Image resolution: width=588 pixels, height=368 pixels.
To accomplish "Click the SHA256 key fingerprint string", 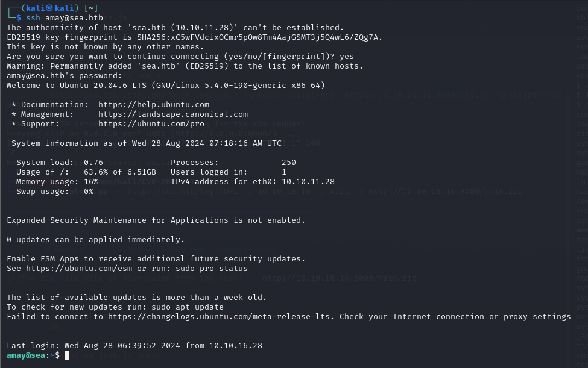I will (x=258, y=37).
